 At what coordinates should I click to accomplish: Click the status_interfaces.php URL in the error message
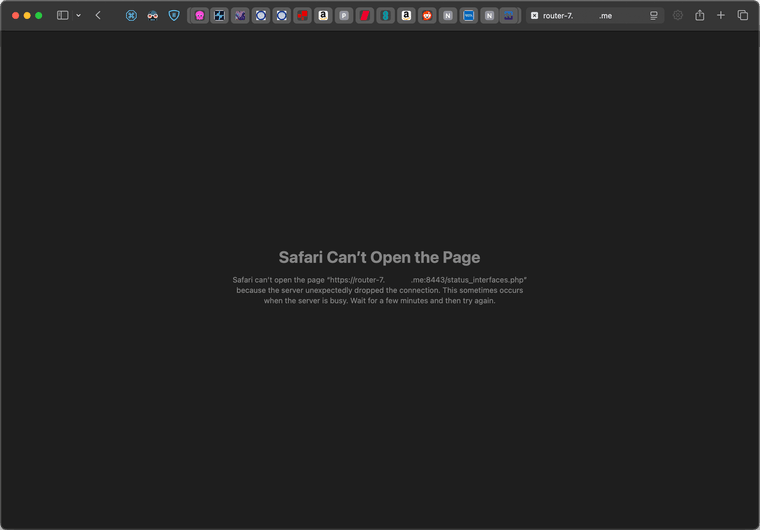point(428,280)
